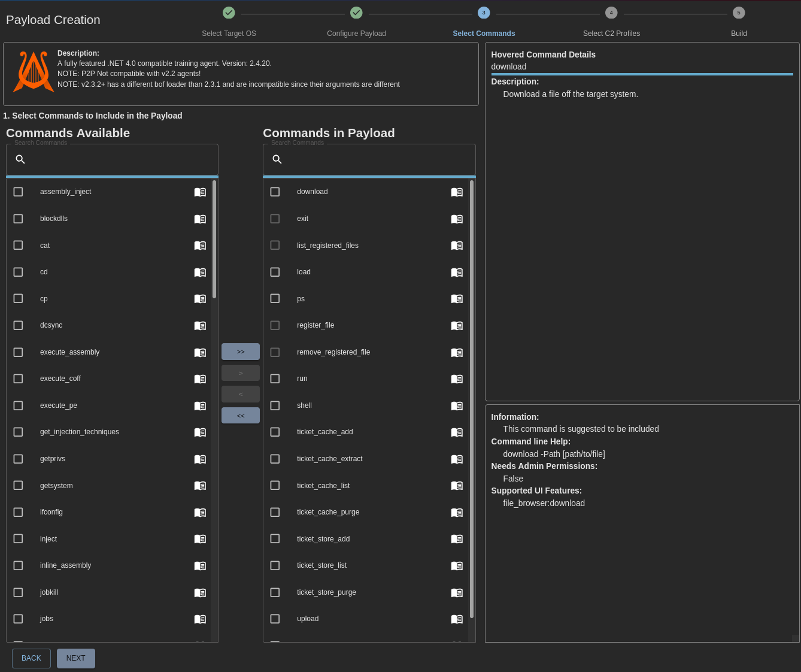Click the single > move-right button

241,373
